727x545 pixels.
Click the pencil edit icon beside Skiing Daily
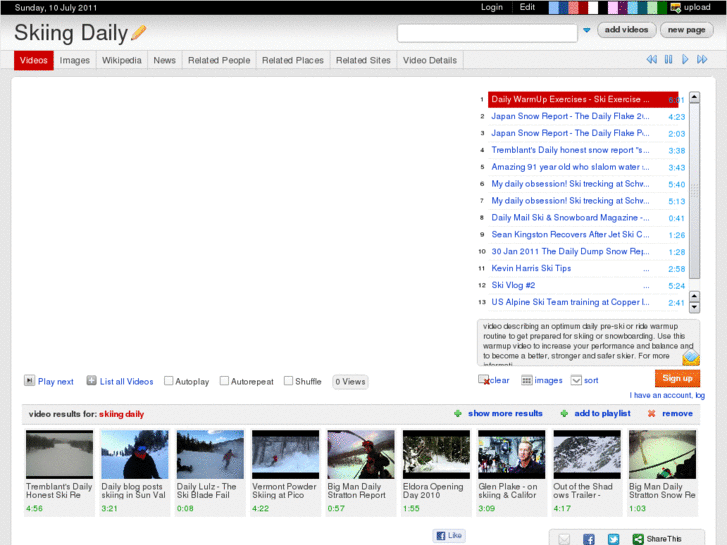coord(139,33)
